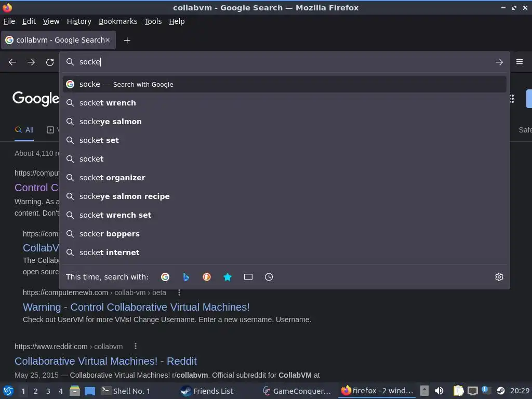Image resolution: width=532 pixels, height=399 pixels.
Task: Click the eject tray icon
Action: (x=424, y=391)
